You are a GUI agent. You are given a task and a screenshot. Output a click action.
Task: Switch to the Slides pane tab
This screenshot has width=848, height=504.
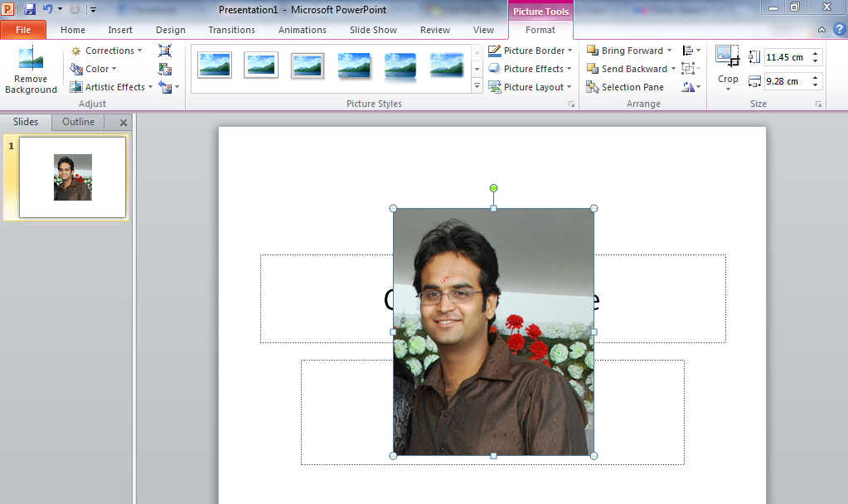(x=26, y=122)
